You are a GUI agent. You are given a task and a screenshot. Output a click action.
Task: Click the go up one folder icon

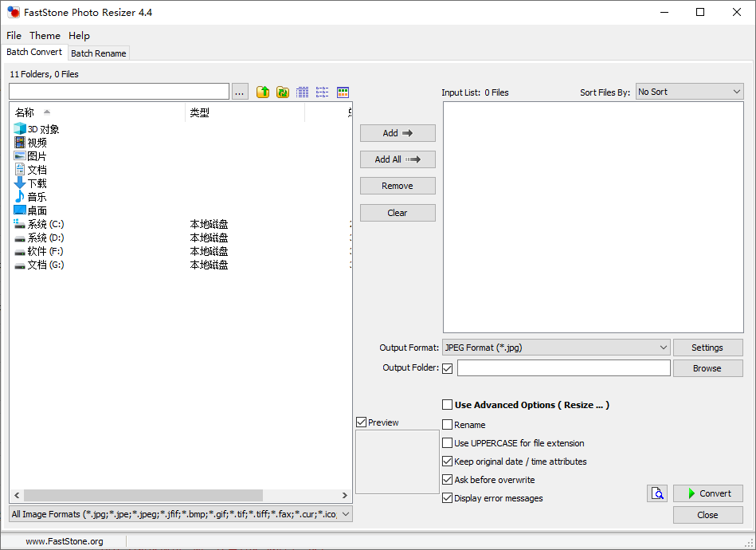coord(263,92)
